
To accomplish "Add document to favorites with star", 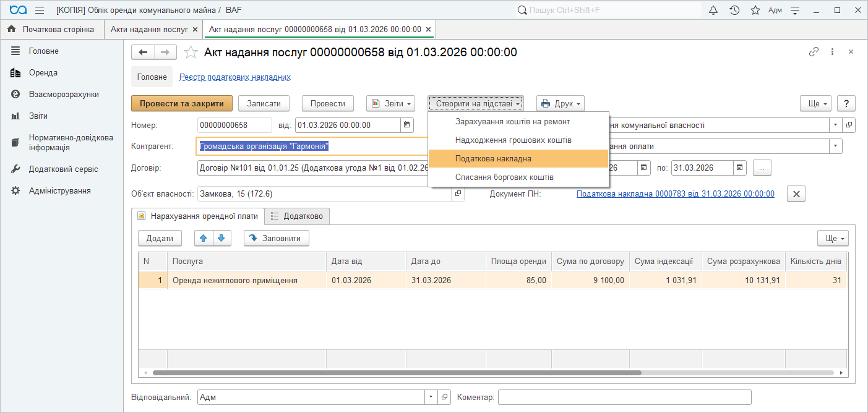I will pos(191,53).
